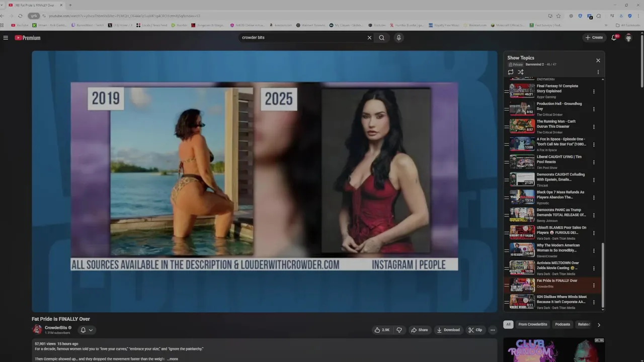
Task: Like the video with thumbs up 2.9K
Action: click(x=382, y=330)
